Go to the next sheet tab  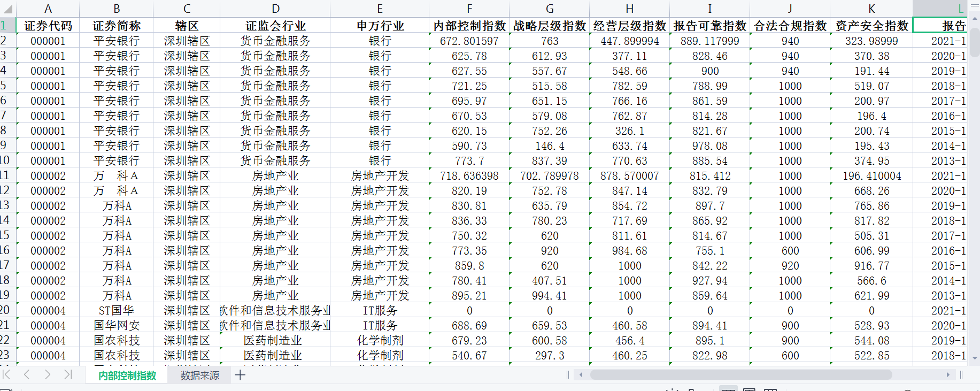click(48, 375)
